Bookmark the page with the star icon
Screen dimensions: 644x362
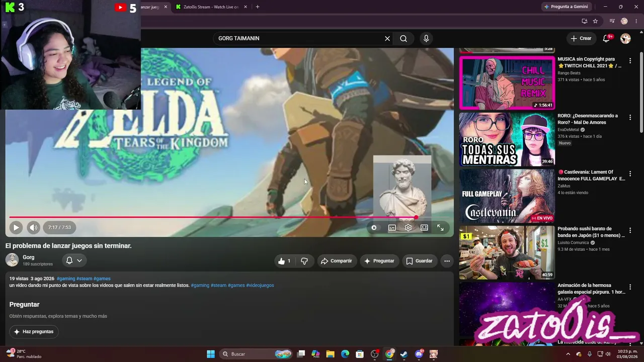pyautogui.click(x=595, y=21)
